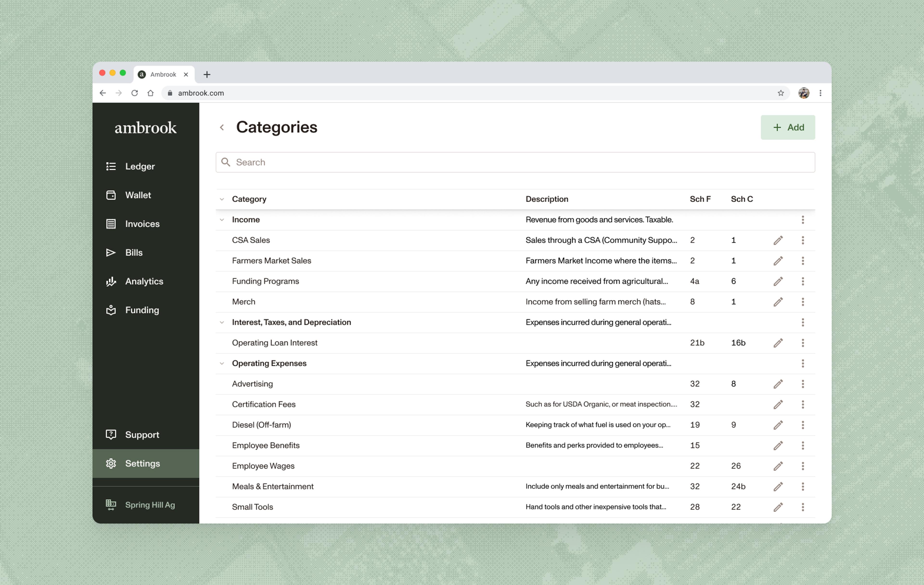924x585 pixels.
Task: Select the Settings menu item
Action: click(142, 463)
